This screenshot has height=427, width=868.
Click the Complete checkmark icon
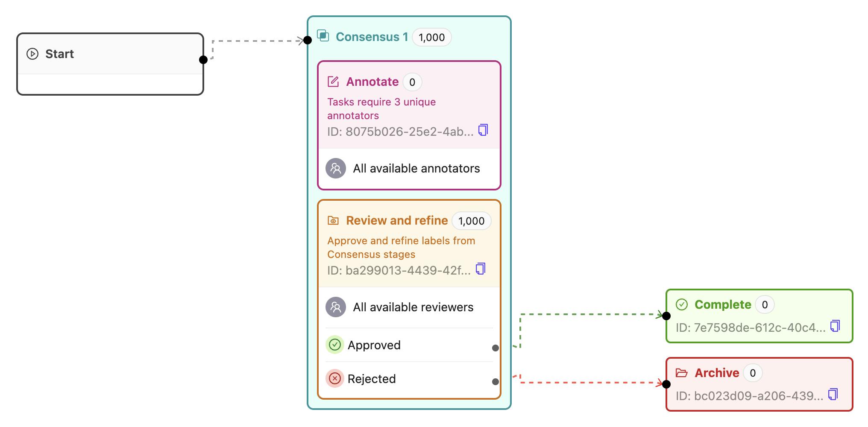pyautogui.click(x=682, y=304)
